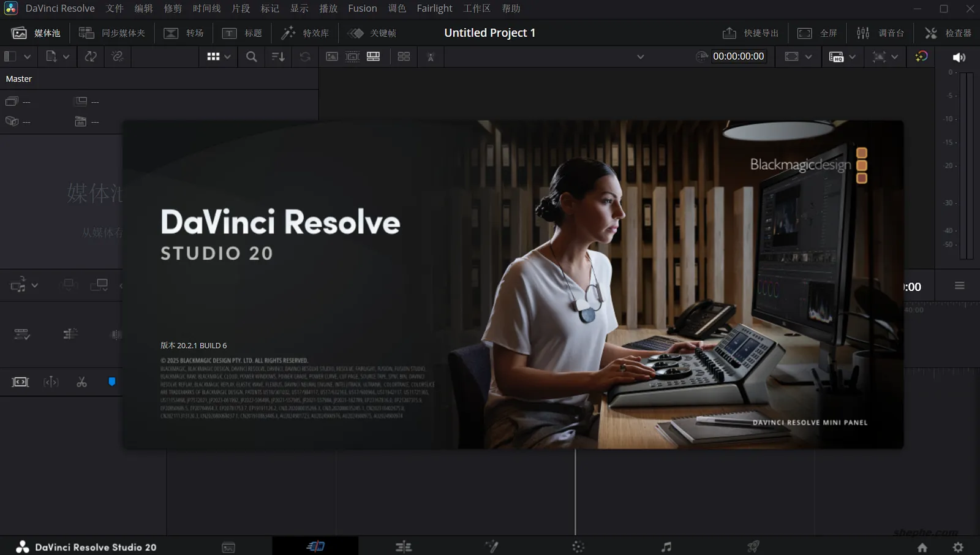Screen dimensions: 980x555
Task: Toggle the 检查器 inspector panel
Action: [x=948, y=33]
